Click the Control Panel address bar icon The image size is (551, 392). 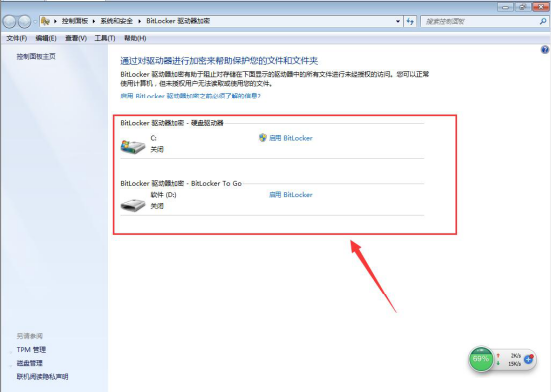click(x=45, y=21)
